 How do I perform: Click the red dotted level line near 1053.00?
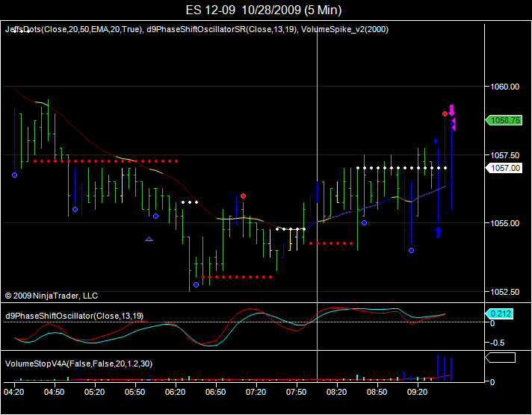click(236, 277)
